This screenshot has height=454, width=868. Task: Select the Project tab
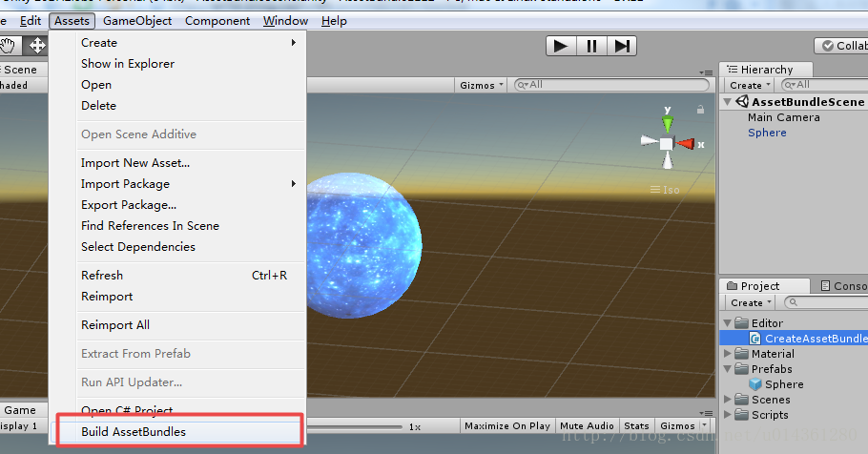click(x=764, y=286)
